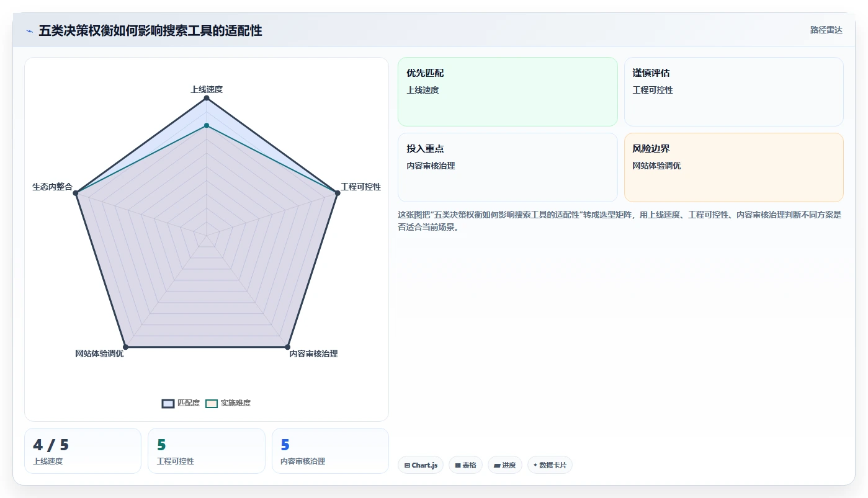Image resolution: width=868 pixels, height=498 pixels.
Task: Click the Chart.js tag chip
Action: 421,465
